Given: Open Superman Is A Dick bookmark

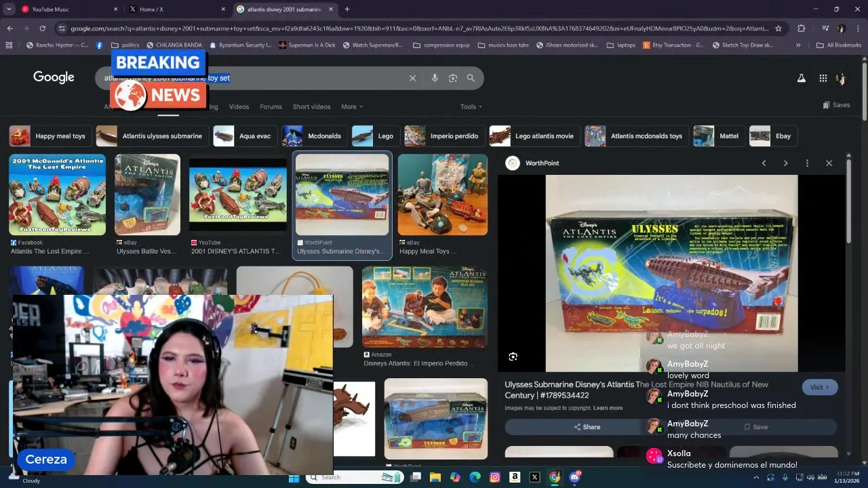Looking at the screenshot, I should point(307,45).
